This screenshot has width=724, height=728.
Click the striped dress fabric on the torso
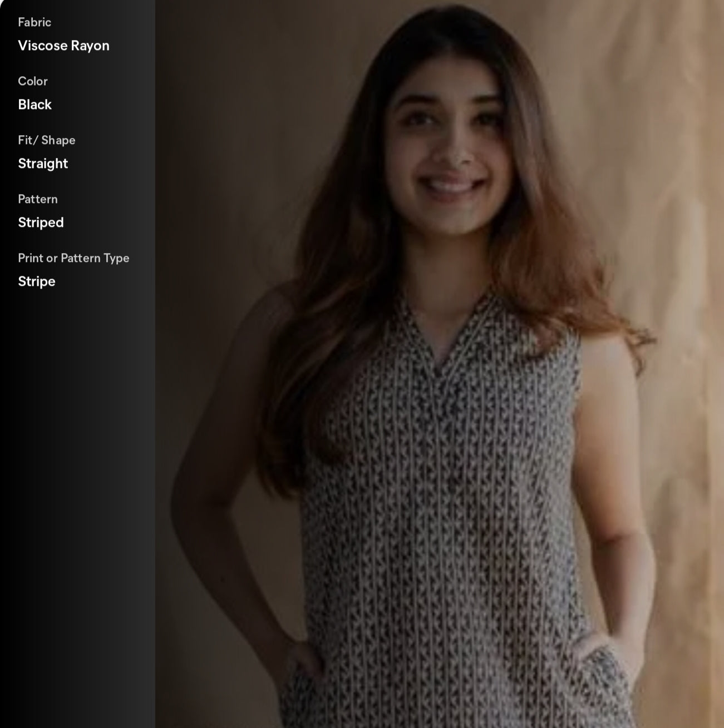[x=440, y=501]
